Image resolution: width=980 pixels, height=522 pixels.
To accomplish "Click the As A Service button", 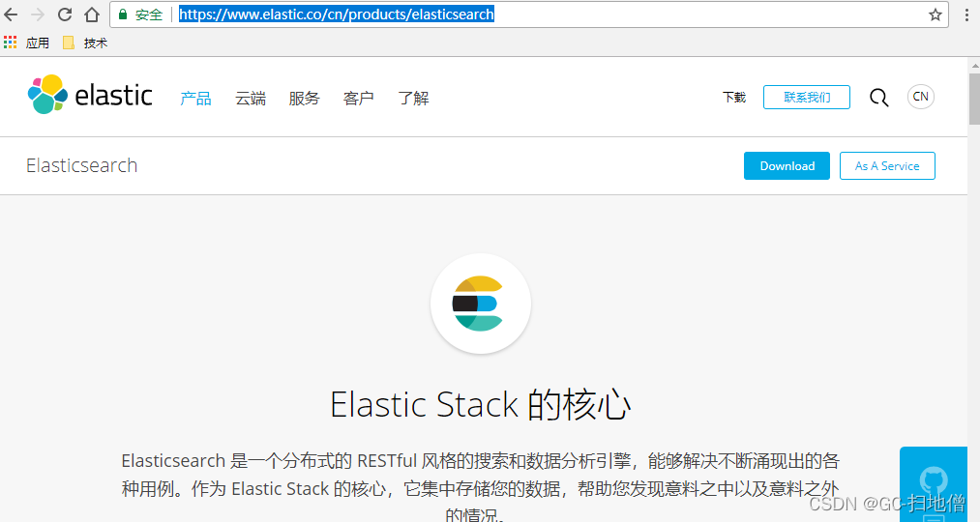I will pyautogui.click(x=887, y=165).
